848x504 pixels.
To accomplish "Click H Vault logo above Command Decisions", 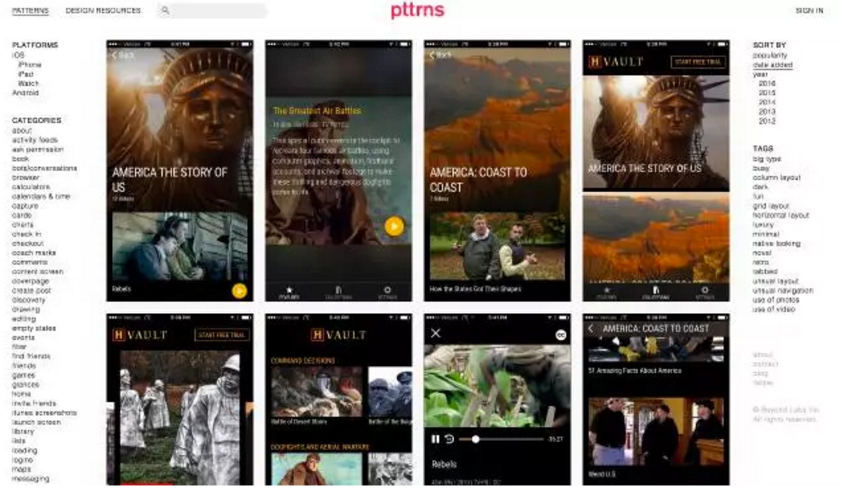I will click(x=338, y=335).
